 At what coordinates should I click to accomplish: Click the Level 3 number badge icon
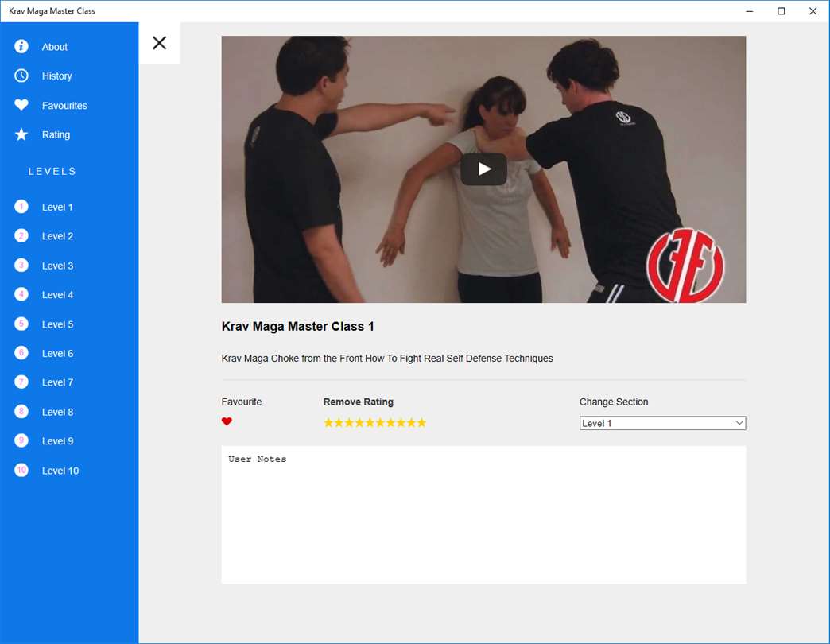tap(21, 265)
